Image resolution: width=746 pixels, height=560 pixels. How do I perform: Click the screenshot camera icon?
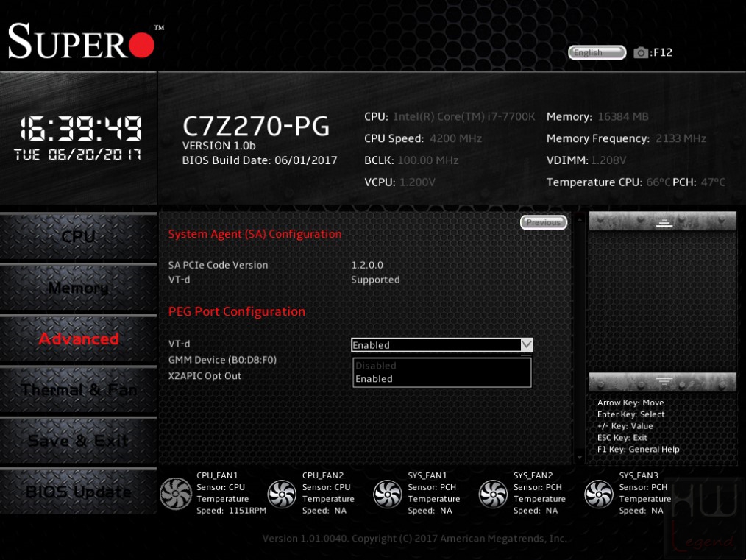pyautogui.click(x=640, y=52)
